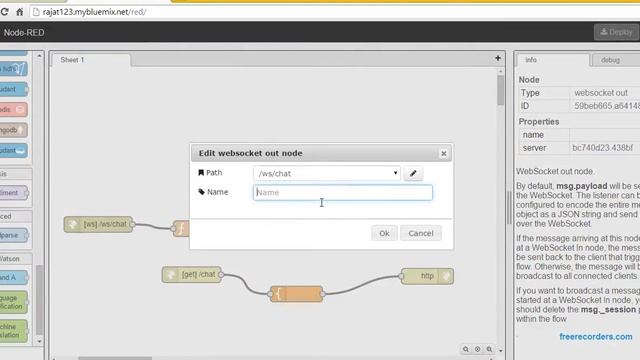
Task: Select the function node next to websocket
Action: 181,229
